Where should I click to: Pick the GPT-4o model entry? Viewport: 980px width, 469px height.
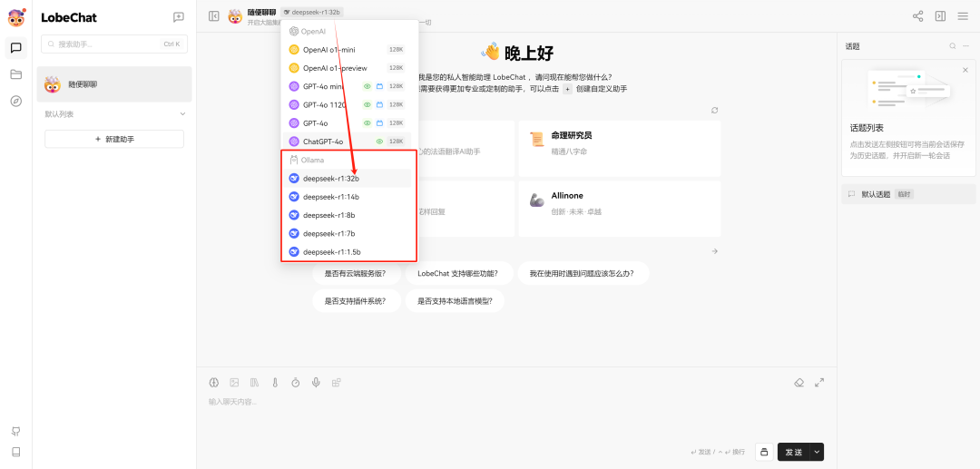pyautogui.click(x=347, y=123)
